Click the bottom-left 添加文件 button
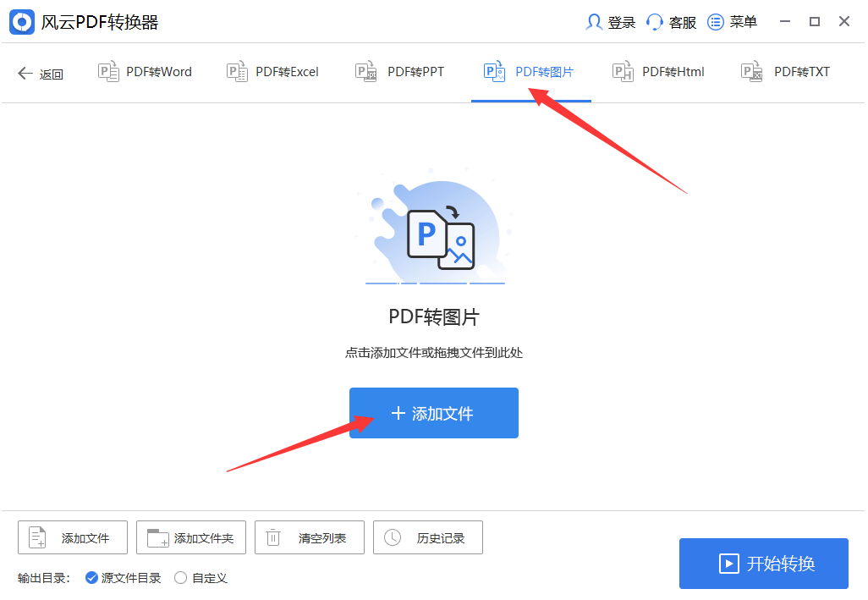 (73, 537)
